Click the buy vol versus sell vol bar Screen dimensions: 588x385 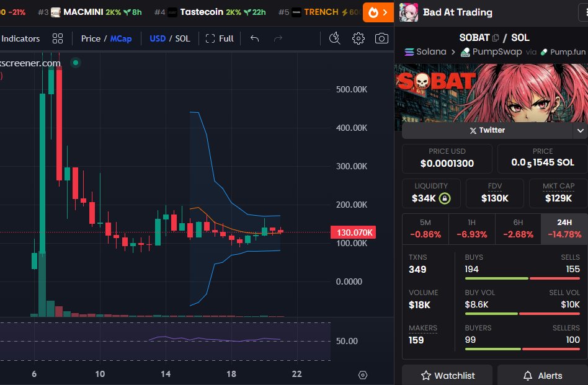tap(522, 314)
